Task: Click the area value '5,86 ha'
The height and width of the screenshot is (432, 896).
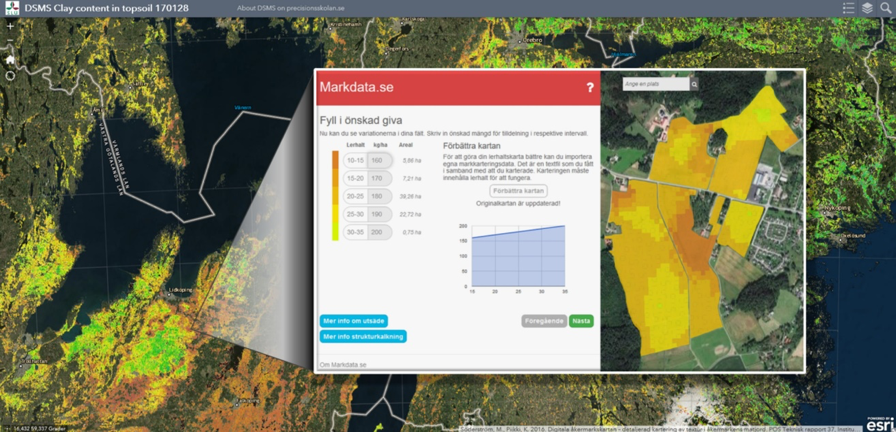Action: tap(411, 161)
